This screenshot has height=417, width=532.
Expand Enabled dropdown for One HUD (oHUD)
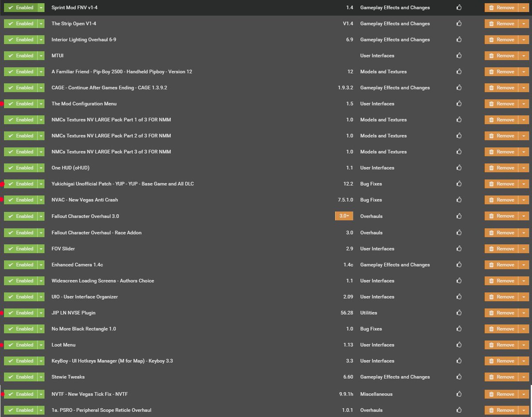click(41, 168)
